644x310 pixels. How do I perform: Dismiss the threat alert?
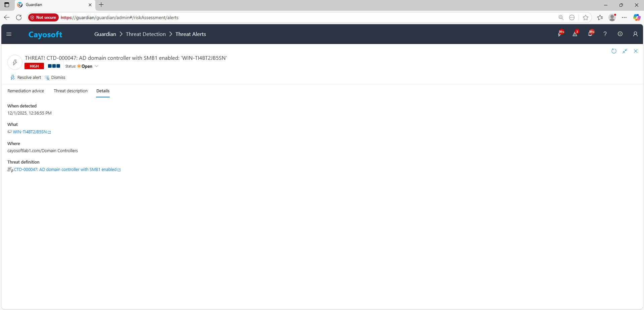click(55, 78)
